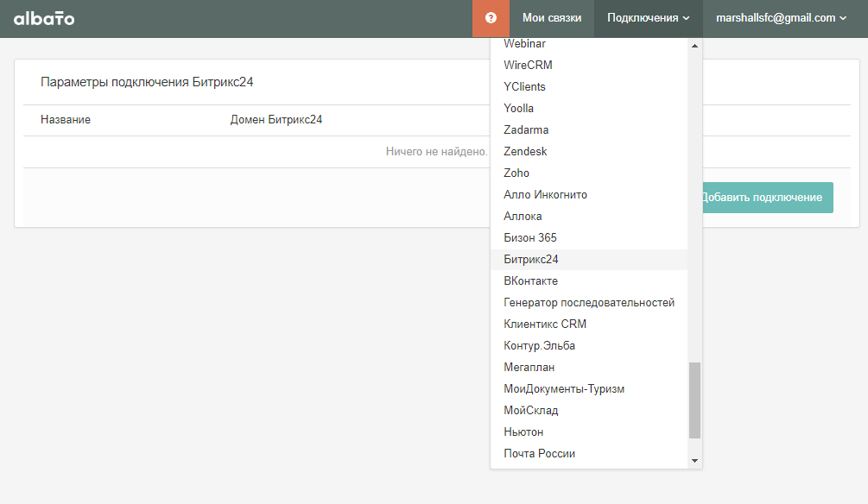Click the Домен Битрикс24 column header
The image size is (868, 504).
(x=276, y=119)
